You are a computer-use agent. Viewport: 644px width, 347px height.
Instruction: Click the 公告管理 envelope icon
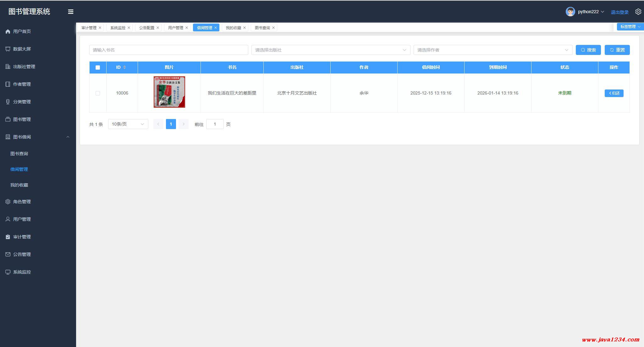pos(8,254)
